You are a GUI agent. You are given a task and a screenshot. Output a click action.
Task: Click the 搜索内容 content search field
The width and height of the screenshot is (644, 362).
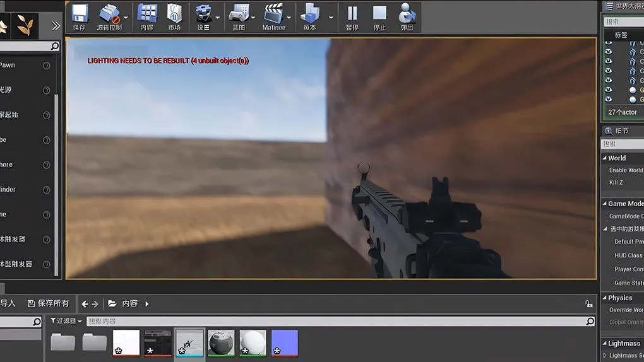point(341,321)
